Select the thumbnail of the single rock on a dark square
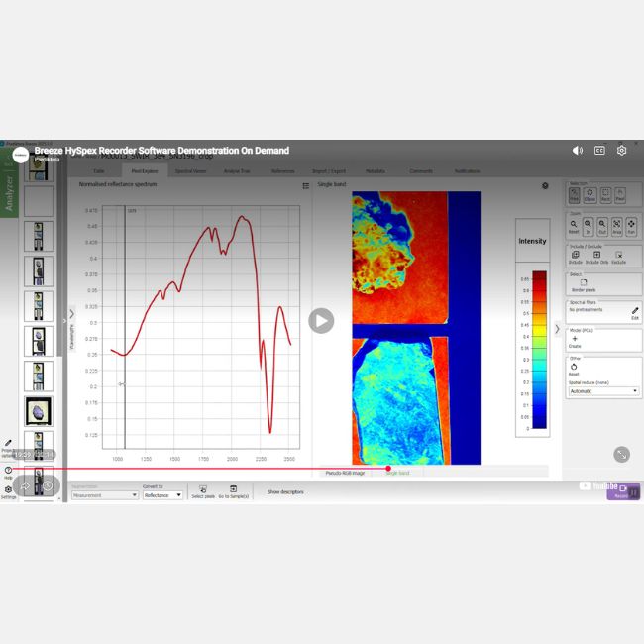The image size is (644, 644). [x=39, y=411]
